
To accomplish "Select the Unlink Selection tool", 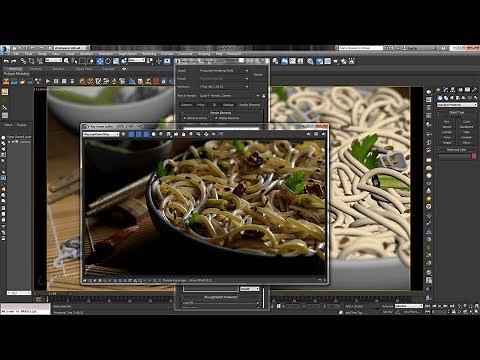I will (31, 61).
